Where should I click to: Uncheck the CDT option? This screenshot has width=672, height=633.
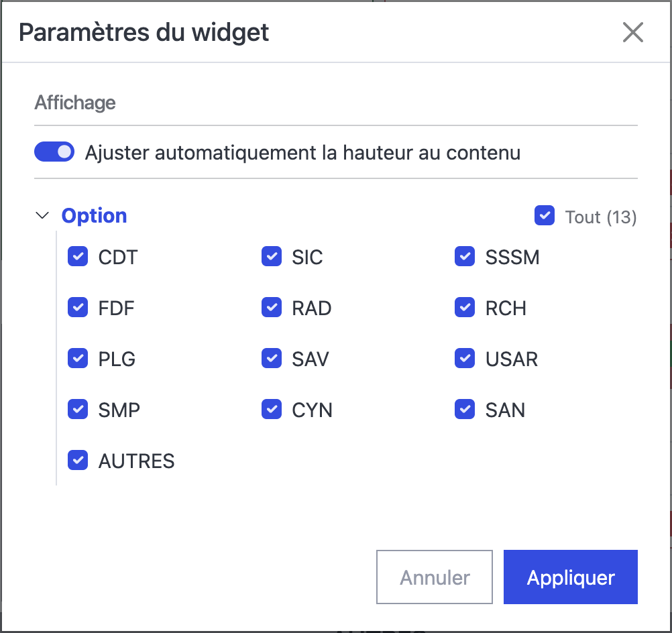[x=78, y=257]
